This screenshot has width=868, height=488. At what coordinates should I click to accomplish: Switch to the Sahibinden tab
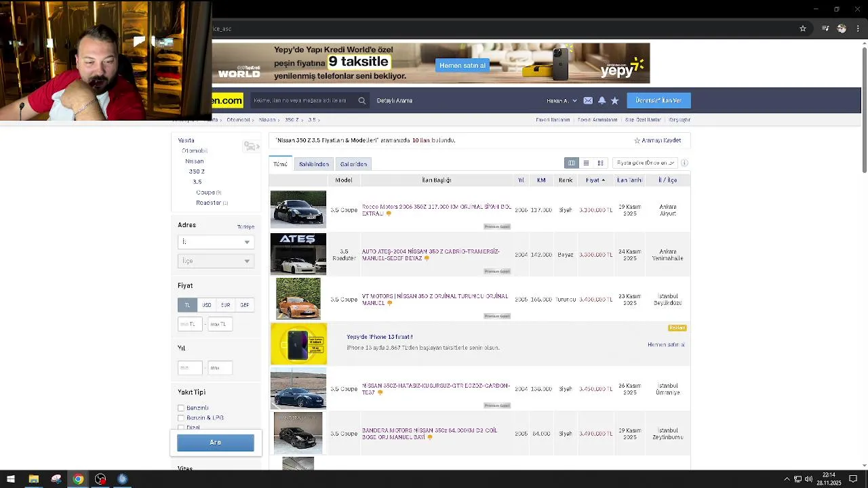coord(314,164)
